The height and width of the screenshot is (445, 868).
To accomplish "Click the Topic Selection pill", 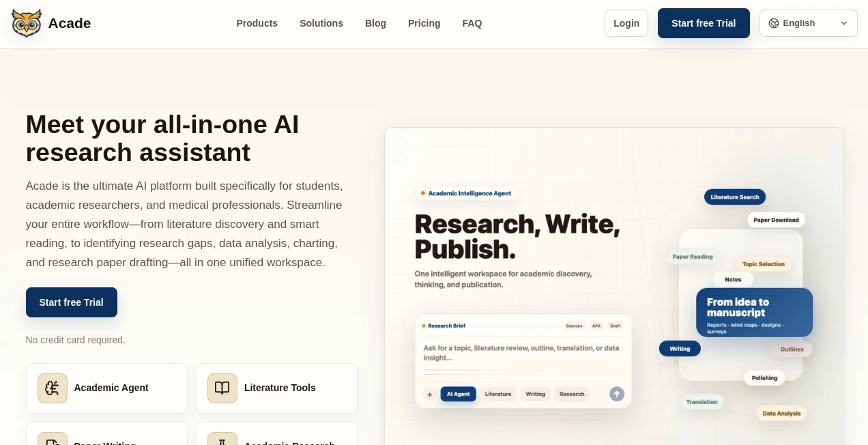I will pos(764,264).
